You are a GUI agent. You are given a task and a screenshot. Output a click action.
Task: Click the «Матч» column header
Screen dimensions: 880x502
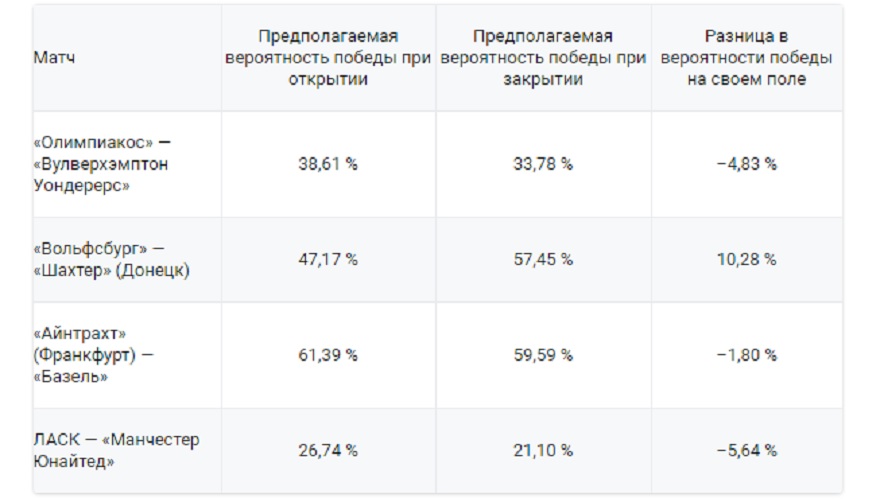[x=54, y=58]
